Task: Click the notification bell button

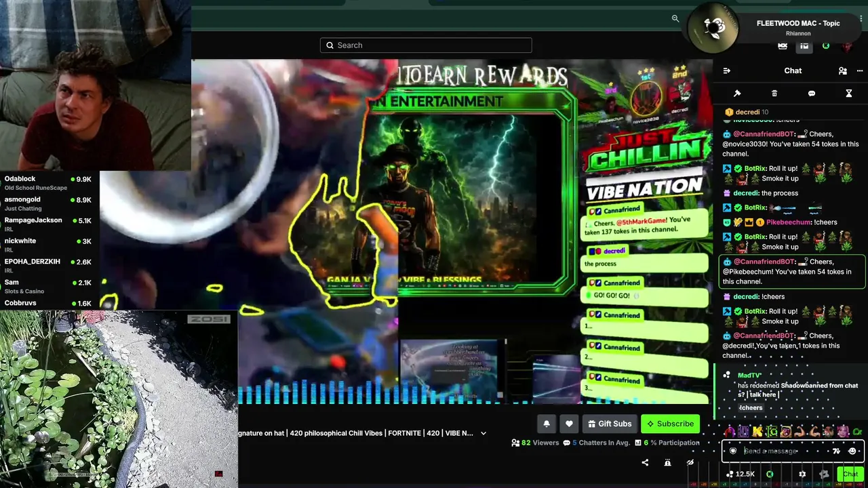Action: 547,424
